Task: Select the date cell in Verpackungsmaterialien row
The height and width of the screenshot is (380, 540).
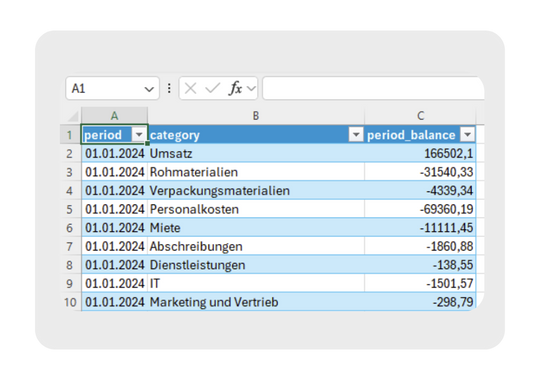Action: point(115,191)
